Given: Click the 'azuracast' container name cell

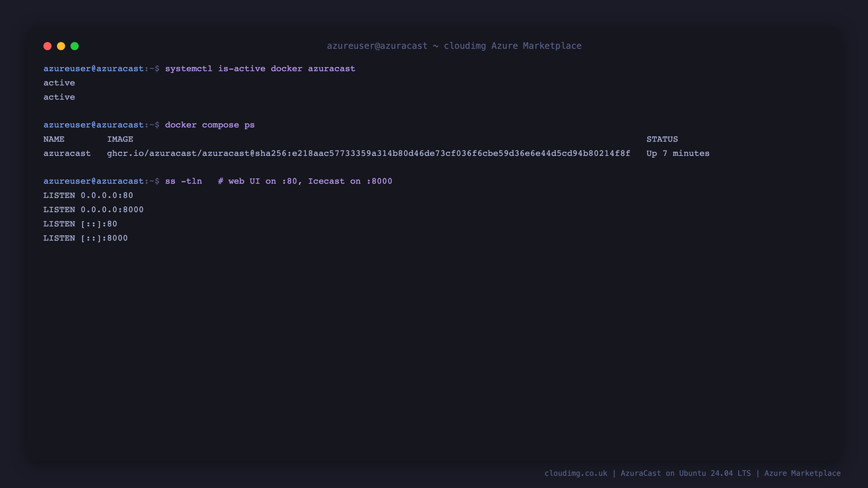Looking at the screenshot, I should point(66,153).
